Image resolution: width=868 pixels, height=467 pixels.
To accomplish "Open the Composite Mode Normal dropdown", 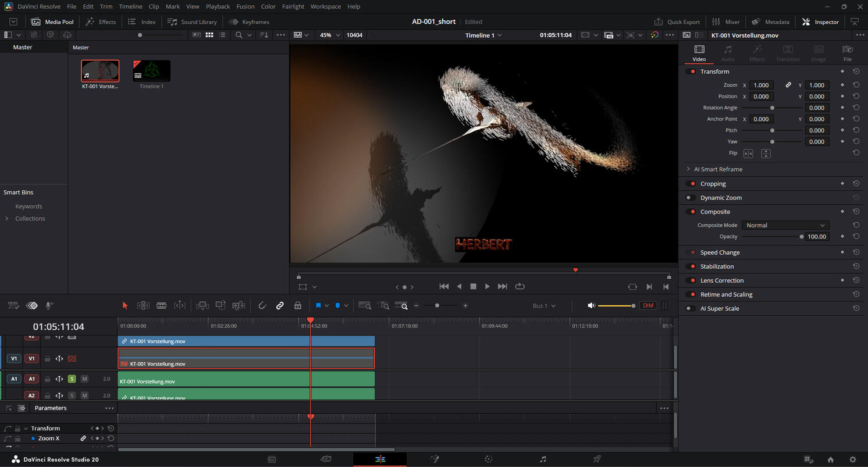I will [x=785, y=225].
